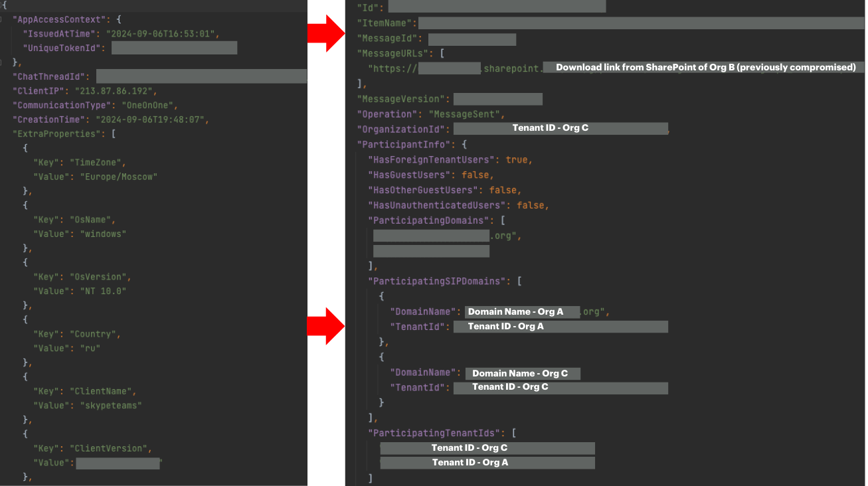868x486 pixels.
Task: Click the Europe/Moscow time zone value
Action: pos(120,177)
